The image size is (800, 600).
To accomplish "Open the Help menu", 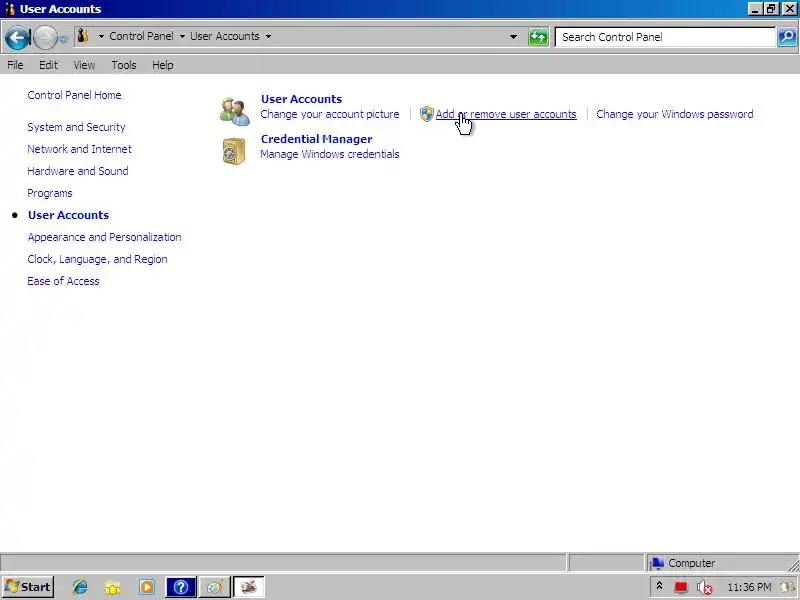I will click(163, 65).
